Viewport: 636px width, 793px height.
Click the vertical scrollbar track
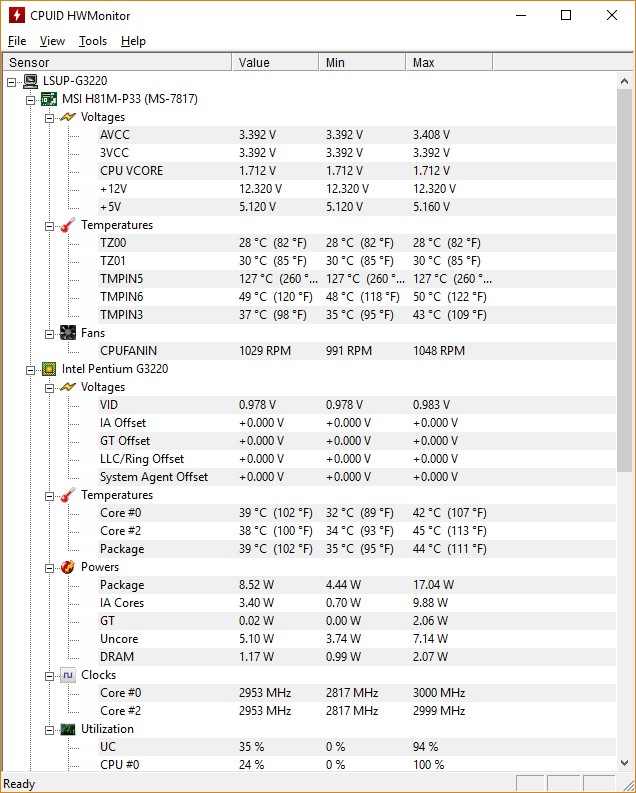point(626,600)
